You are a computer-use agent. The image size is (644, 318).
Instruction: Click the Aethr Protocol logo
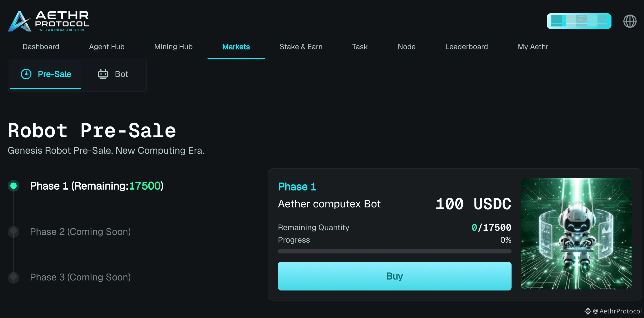point(48,21)
